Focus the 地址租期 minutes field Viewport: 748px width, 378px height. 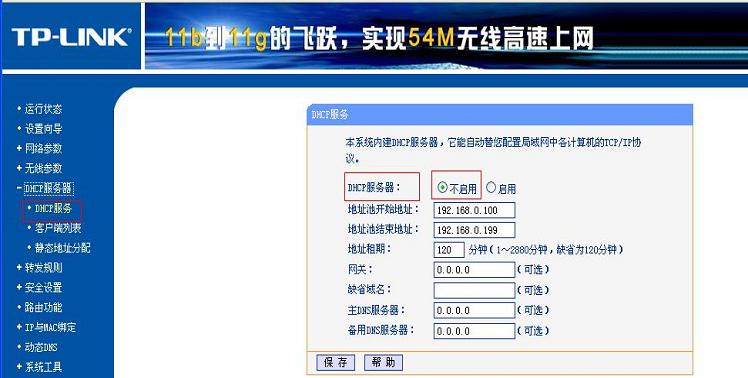449,250
